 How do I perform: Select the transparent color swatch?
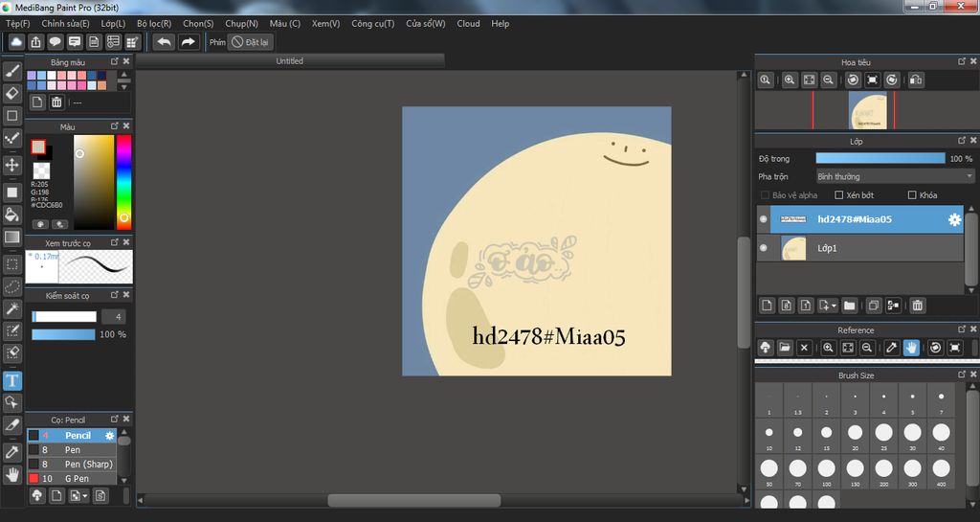(x=41, y=170)
